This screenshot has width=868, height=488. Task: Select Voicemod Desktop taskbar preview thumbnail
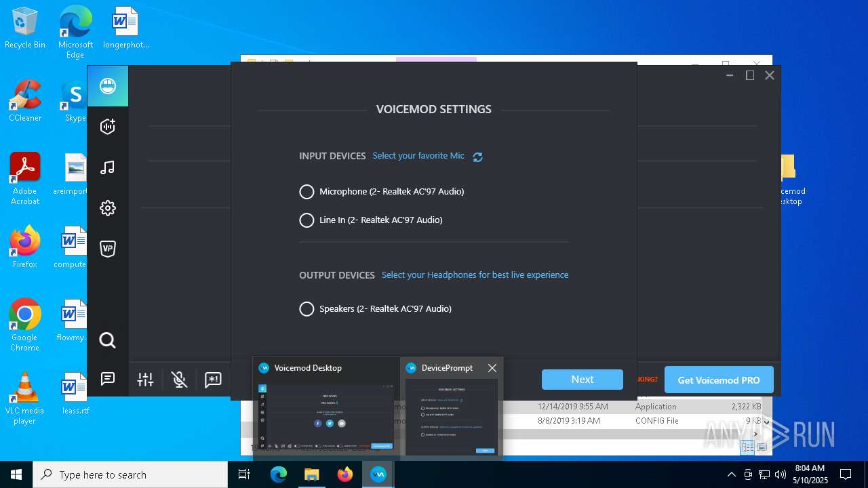coord(326,408)
